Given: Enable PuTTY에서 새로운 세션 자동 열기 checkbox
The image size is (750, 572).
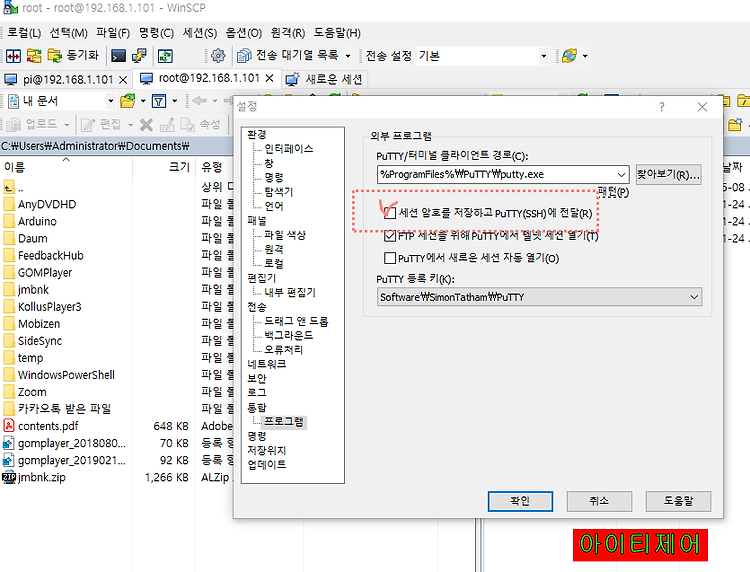Looking at the screenshot, I should click(x=390, y=258).
